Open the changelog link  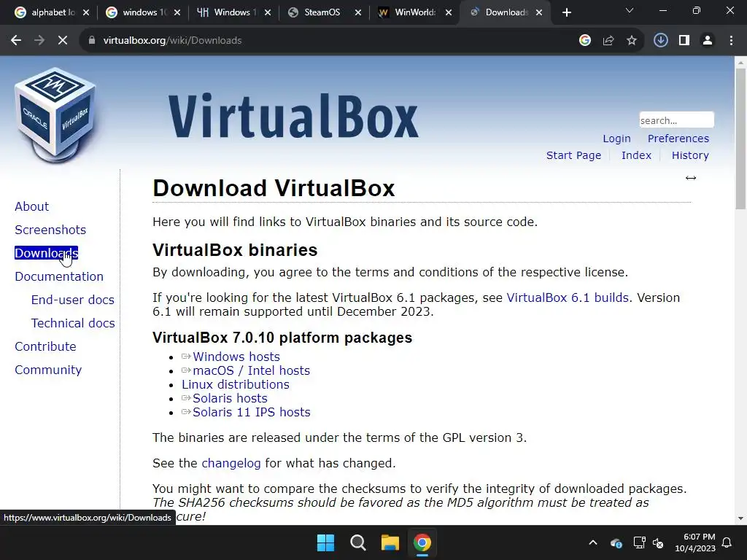231,463
